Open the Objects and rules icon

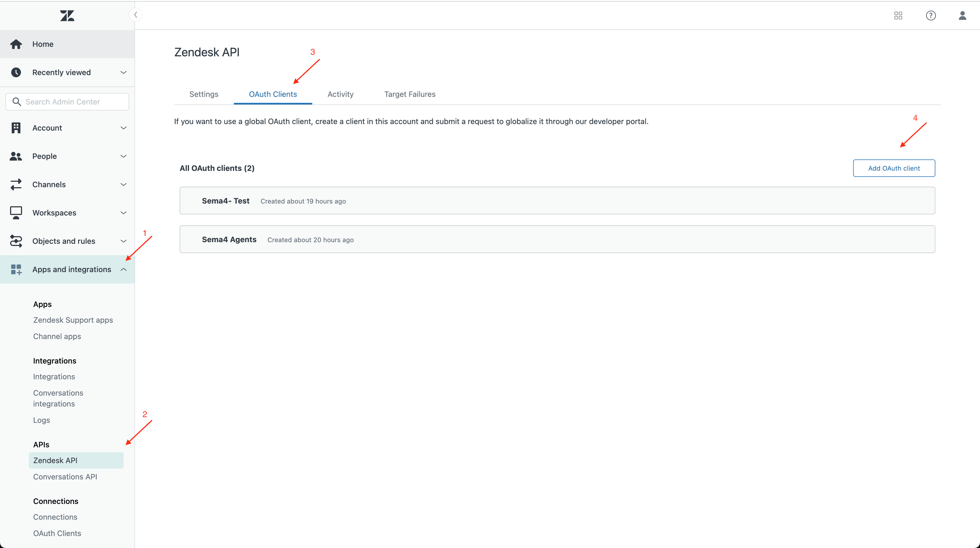pyautogui.click(x=16, y=241)
